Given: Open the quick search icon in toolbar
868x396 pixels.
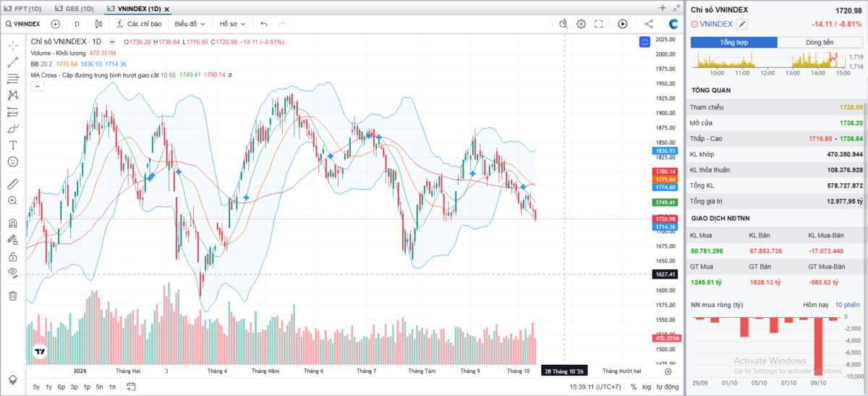Looking at the screenshot, I should tap(564, 24).
